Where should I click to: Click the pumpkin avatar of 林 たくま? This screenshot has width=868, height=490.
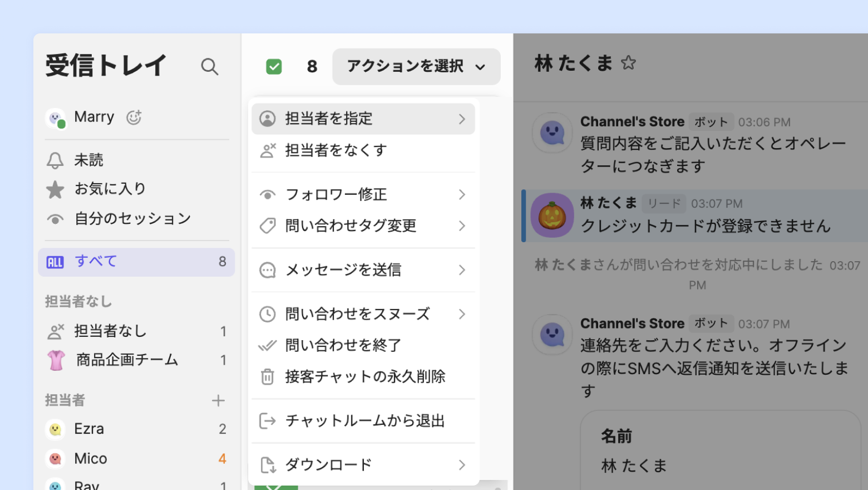coord(552,215)
